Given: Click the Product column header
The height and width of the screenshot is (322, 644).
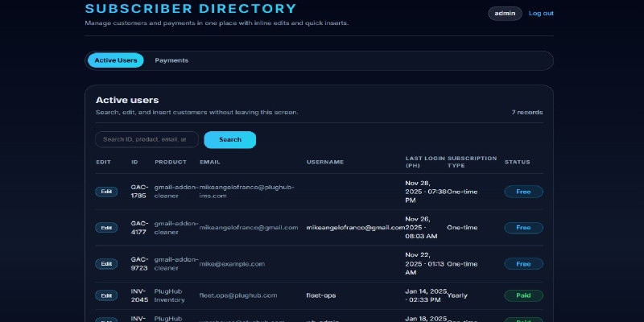Looking at the screenshot, I should [x=170, y=162].
